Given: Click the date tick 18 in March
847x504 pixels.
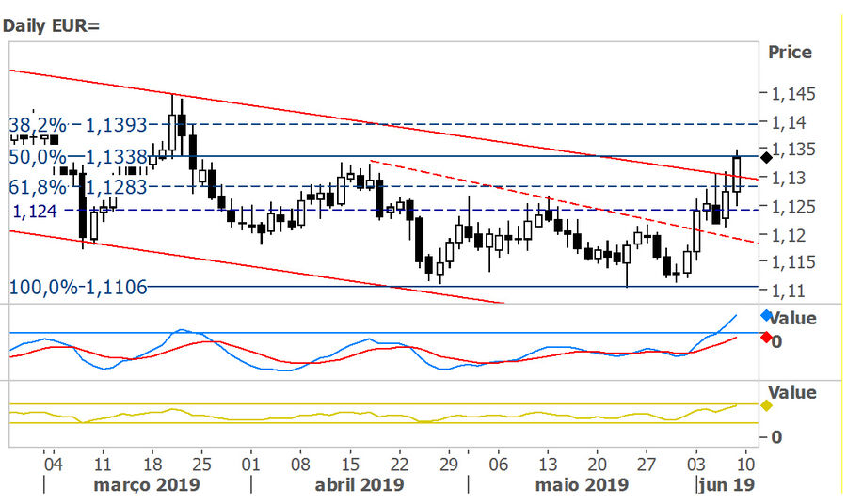Looking at the screenshot, I should pos(152,465).
